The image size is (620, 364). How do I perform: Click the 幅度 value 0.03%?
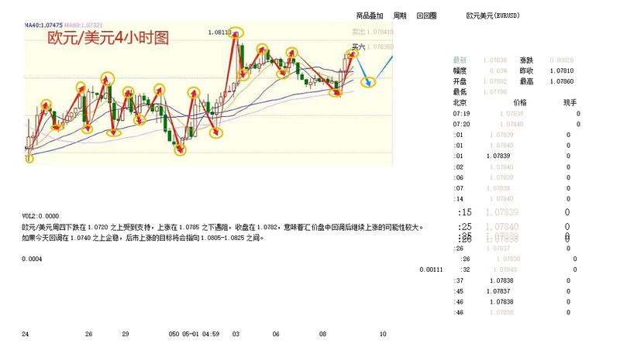pos(498,70)
